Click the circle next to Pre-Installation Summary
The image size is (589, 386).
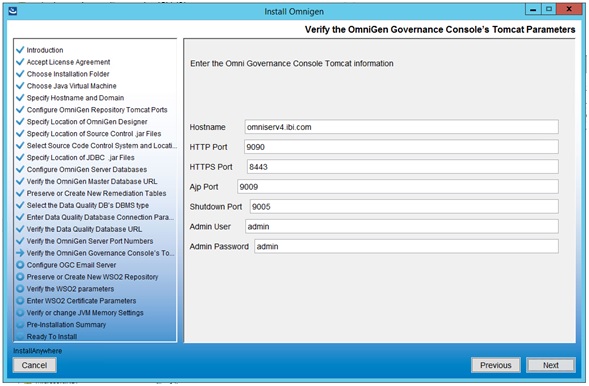20,324
